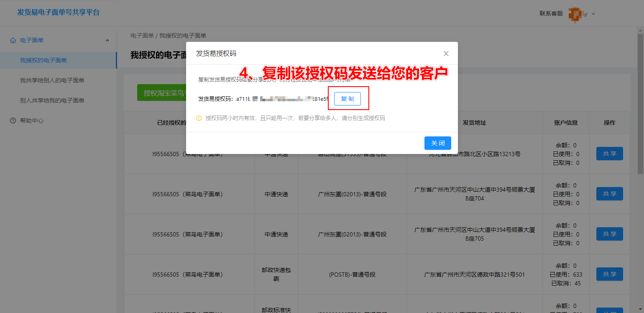
Task: Click the 授权码两小时内有效 notice text
Action: (295, 118)
